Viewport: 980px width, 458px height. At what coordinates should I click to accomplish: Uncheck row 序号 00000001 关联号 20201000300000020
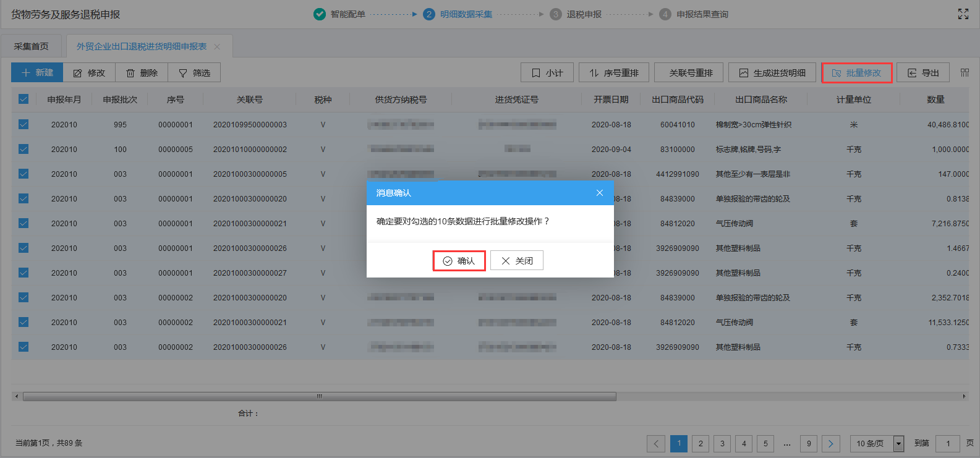point(23,198)
